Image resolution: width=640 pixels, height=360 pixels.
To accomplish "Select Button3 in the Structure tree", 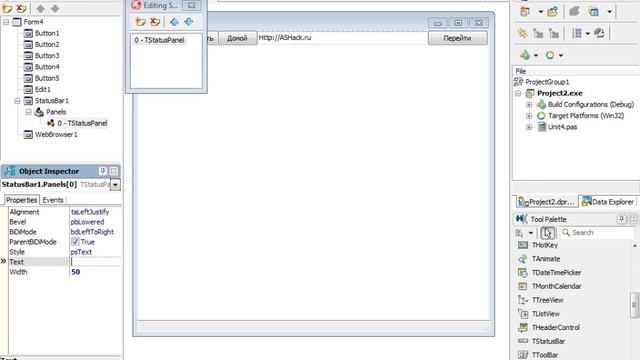I will point(47,56).
